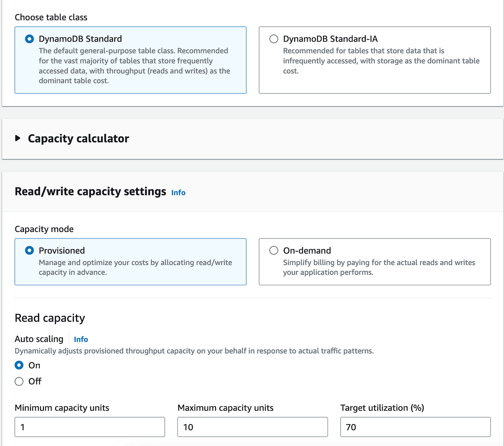The image size is (504, 446).
Task: Focus the Minimum capacity units field
Action: click(90, 427)
